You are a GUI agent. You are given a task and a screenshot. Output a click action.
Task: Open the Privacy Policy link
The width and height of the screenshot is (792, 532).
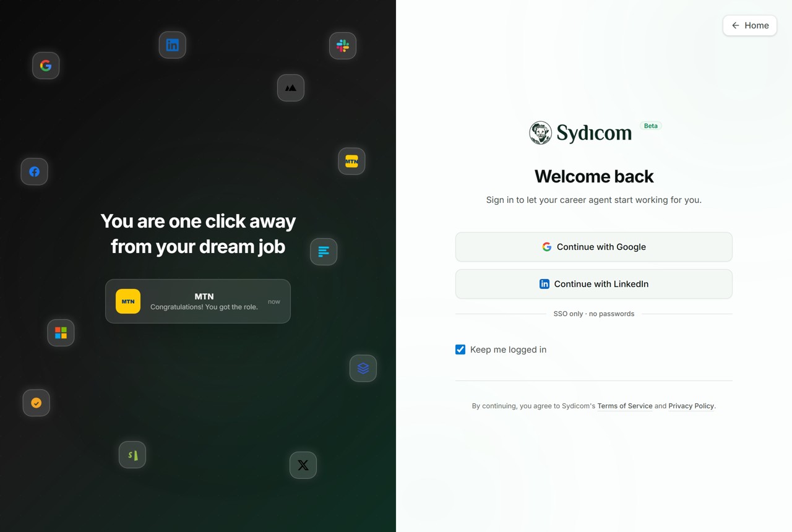691,406
